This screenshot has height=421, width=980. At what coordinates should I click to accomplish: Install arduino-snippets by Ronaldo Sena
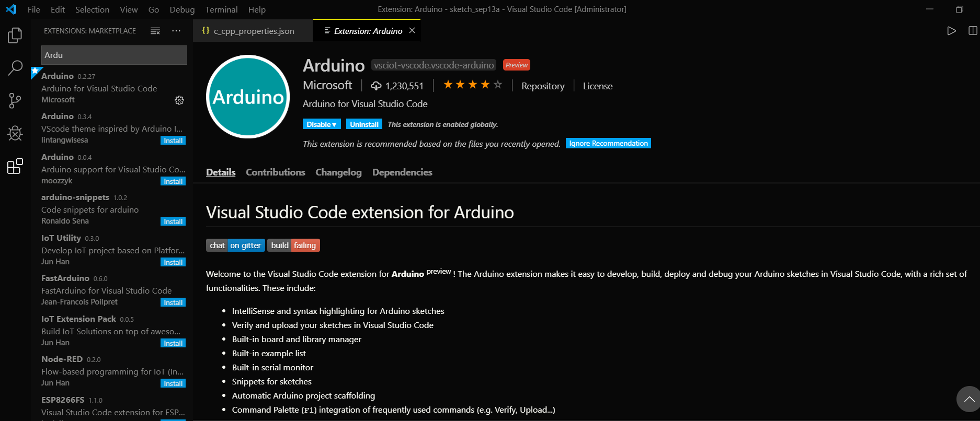coord(173,221)
